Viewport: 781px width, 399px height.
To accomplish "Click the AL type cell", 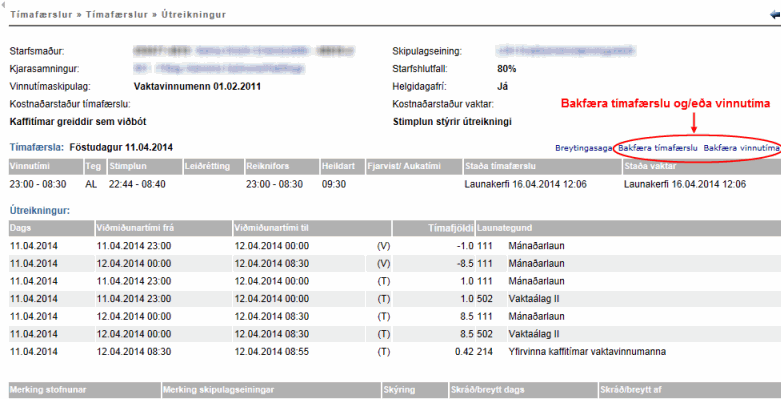I will pos(91,184).
